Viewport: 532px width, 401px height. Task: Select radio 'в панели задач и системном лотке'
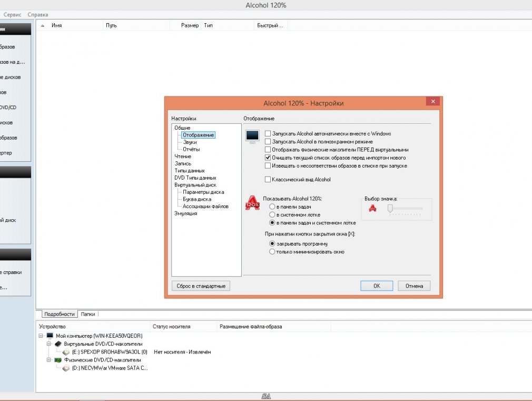point(272,223)
